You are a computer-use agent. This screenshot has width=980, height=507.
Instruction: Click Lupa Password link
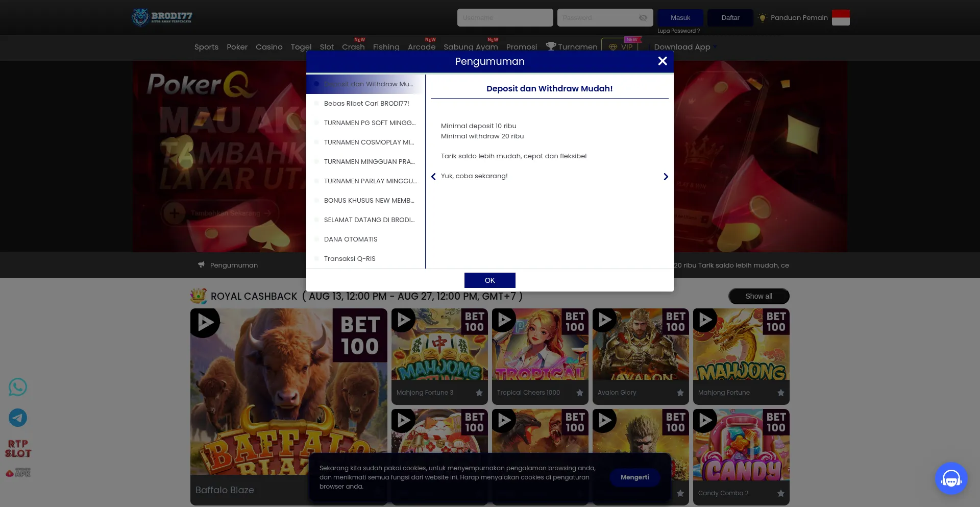(x=678, y=31)
